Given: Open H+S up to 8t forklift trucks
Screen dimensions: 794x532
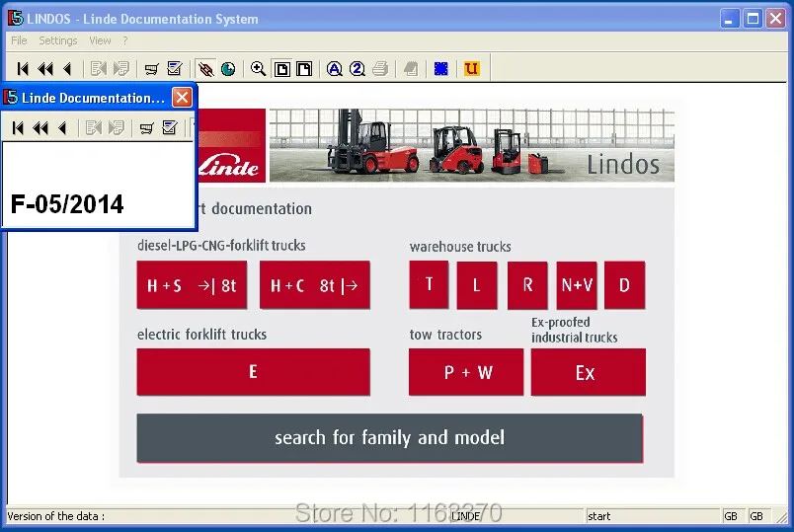Looking at the screenshot, I should [x=192, y=285].
